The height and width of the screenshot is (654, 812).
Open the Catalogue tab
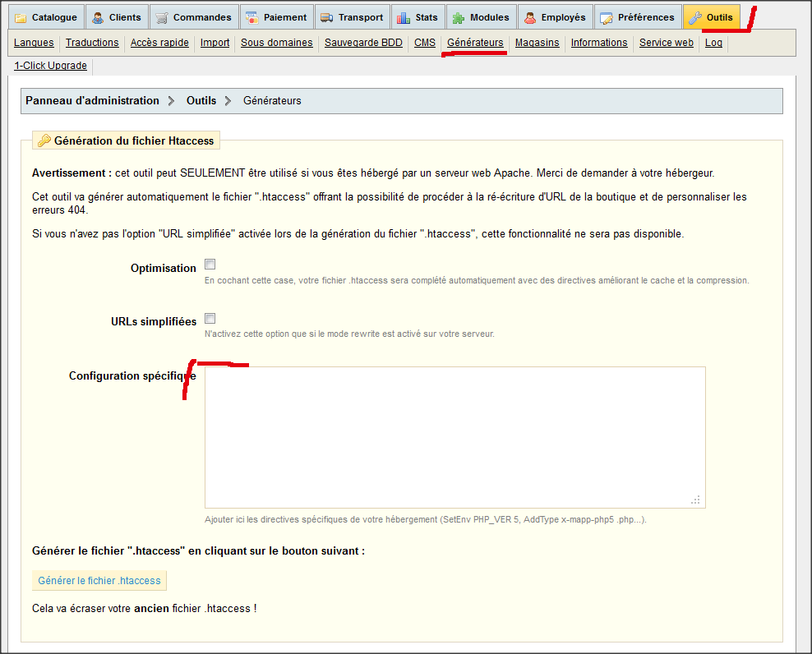coord(46,17)
